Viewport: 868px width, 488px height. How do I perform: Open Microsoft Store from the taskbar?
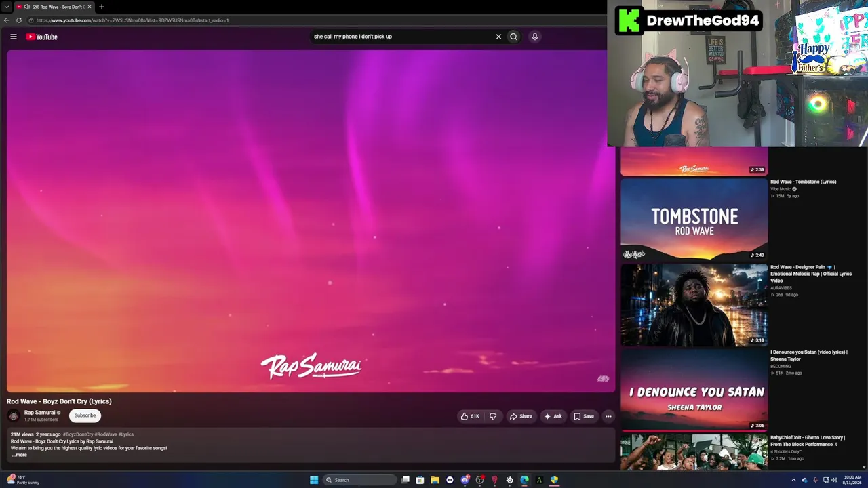[x=420, y=480]
